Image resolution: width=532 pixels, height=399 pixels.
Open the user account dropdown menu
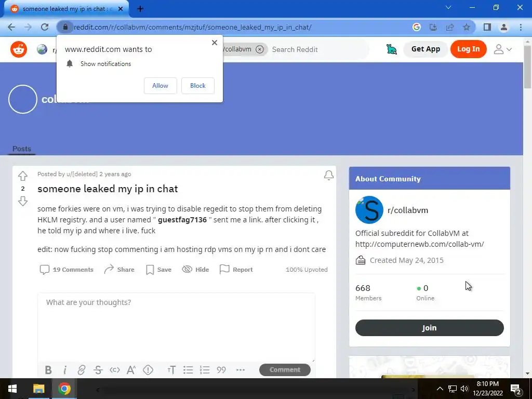coord(502,49)
